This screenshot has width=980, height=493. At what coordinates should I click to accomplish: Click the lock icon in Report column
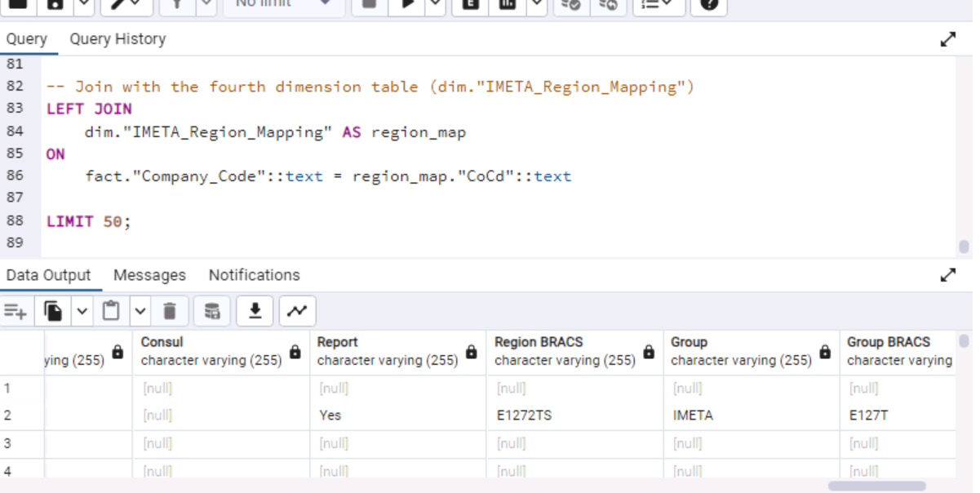(472, 352)
